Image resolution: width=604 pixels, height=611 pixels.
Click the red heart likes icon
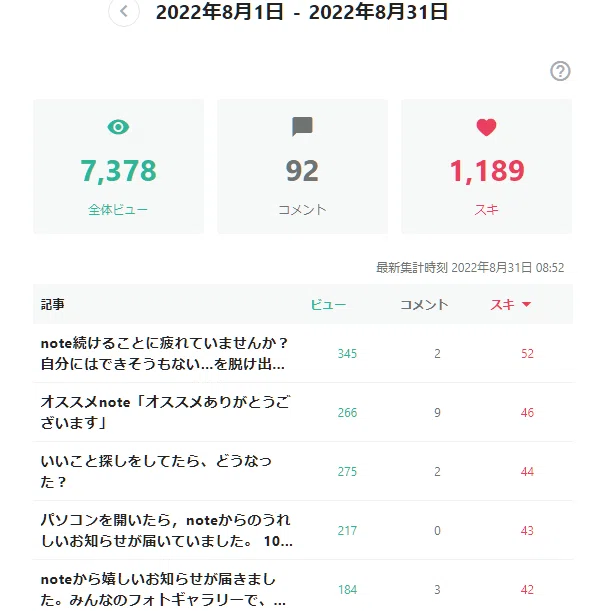[486, 127]
